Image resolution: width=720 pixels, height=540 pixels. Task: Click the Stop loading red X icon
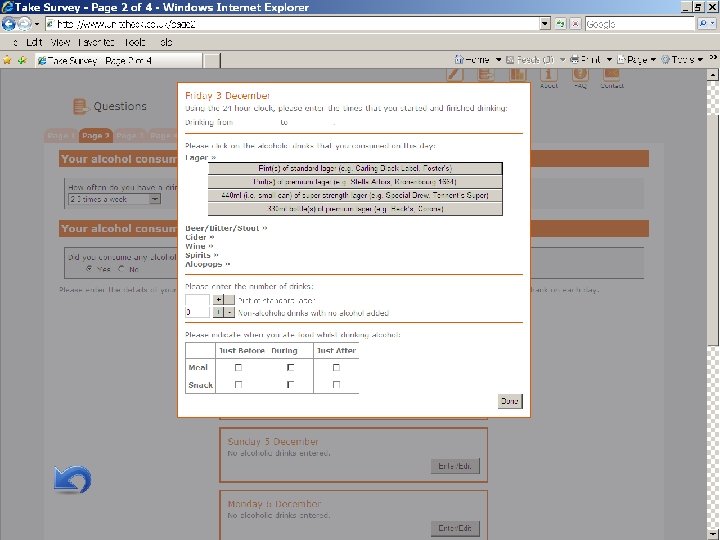(575, 23)
